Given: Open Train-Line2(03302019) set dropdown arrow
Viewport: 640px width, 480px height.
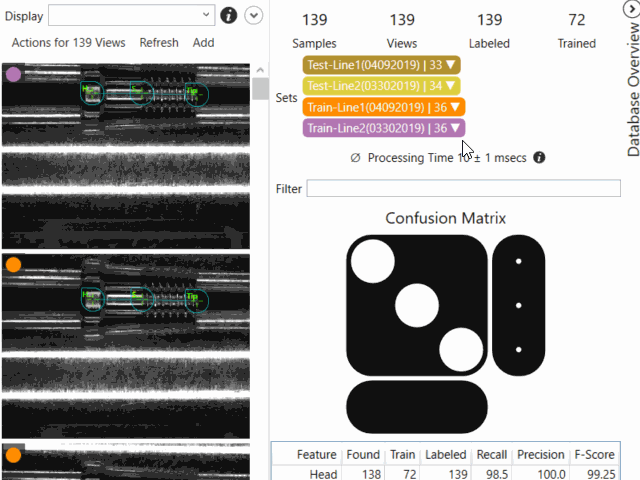Looking at the screenshot, I should coord(455,128).
